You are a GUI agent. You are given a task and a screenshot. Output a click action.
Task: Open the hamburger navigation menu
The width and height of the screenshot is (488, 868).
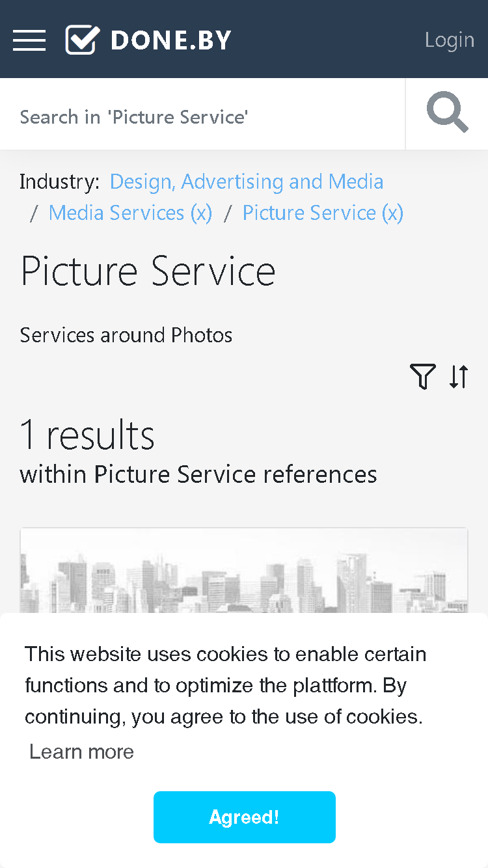point(29,40)
